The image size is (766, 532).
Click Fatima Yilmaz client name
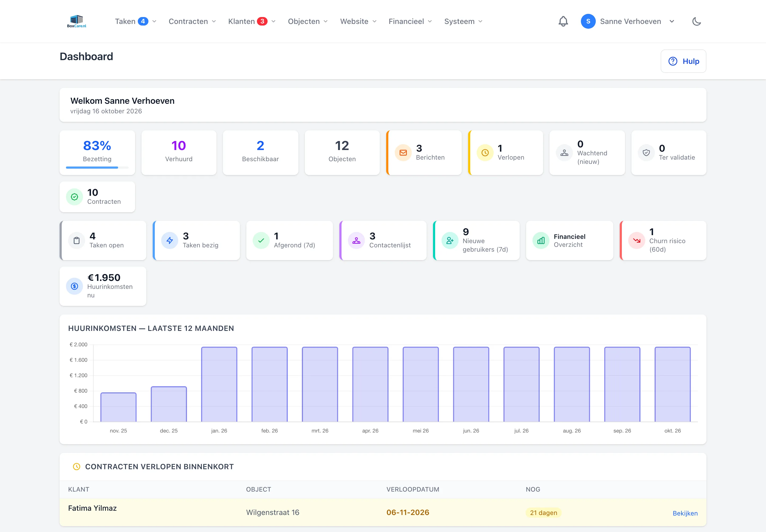tap(92, 508)
